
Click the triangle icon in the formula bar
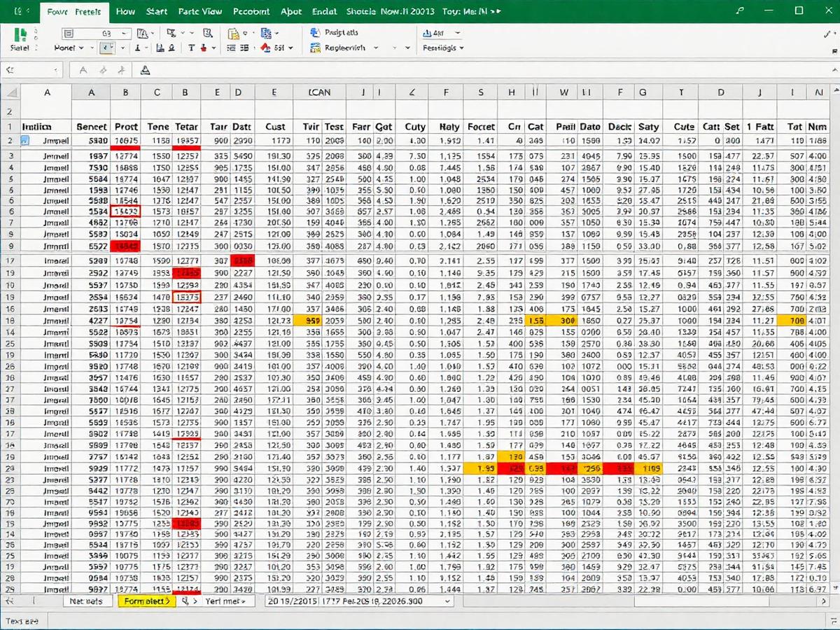pyautogui.click(x=146, y=70)
